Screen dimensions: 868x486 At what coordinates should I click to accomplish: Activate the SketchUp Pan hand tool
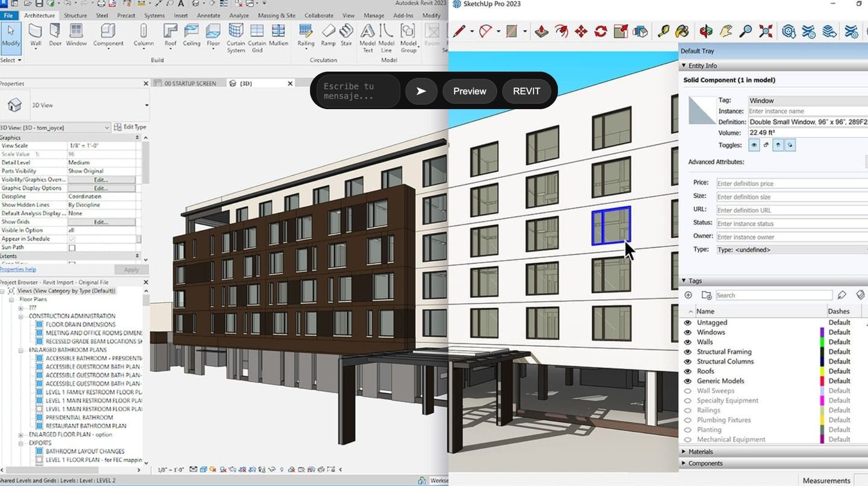(726, 31)
